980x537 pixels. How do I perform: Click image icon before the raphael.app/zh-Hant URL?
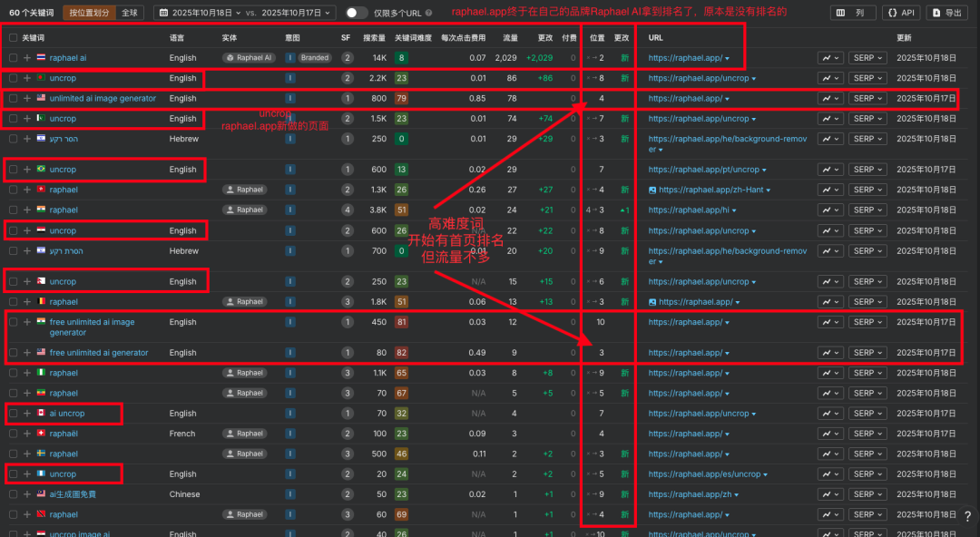tap(652, 190)
